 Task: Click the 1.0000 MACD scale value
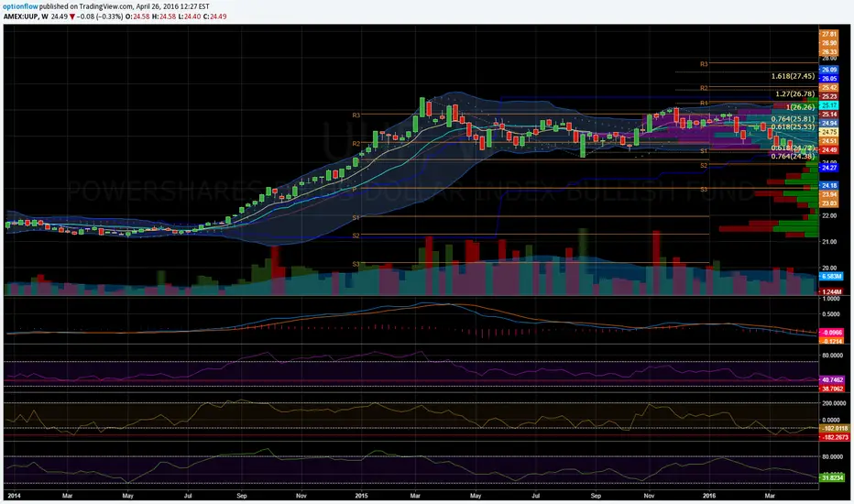click(830, 299)
